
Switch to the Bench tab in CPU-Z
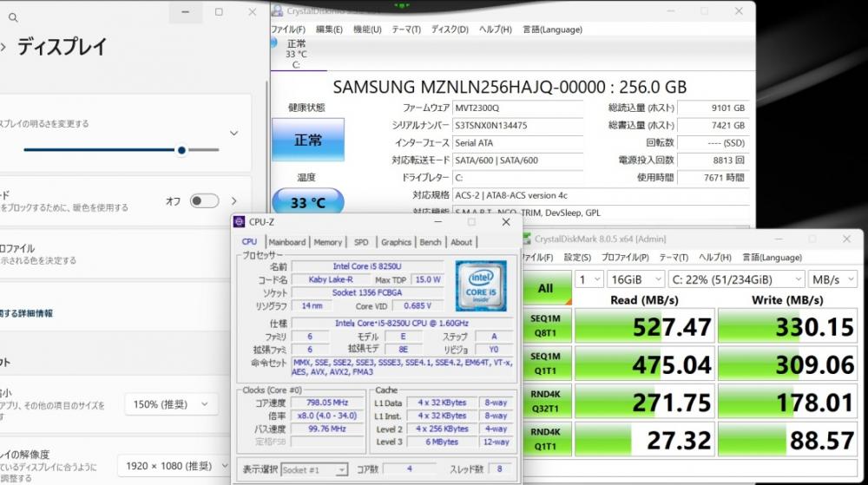pos(431,242)
